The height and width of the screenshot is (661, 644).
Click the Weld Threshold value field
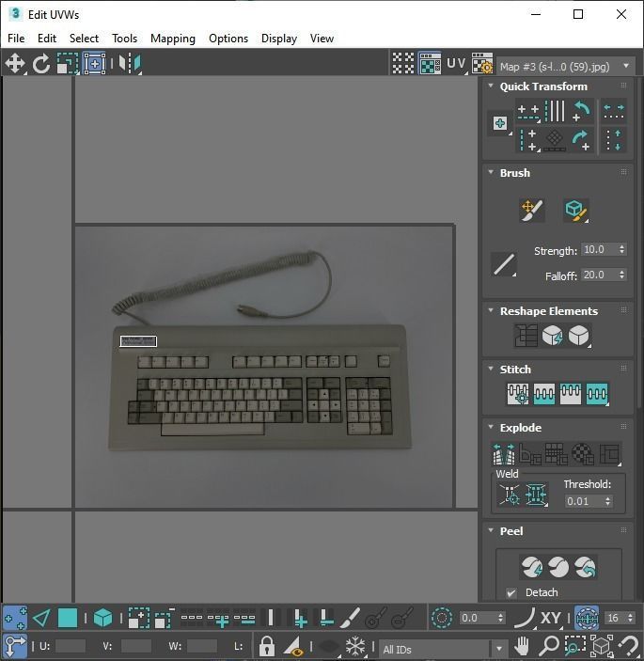pos(584,501)
